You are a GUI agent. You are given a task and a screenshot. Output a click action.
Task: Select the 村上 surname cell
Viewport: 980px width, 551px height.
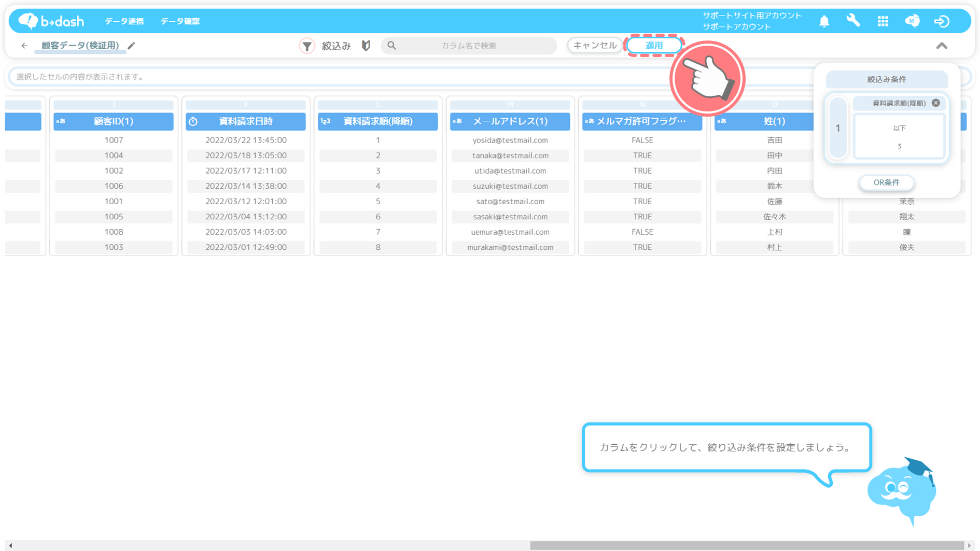(774, 247)
